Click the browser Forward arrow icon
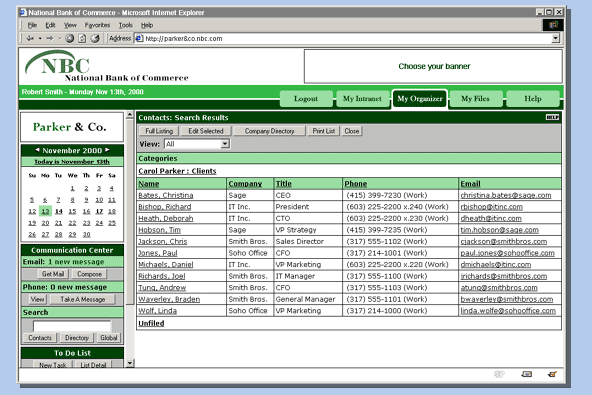This screenshot has width=592, height=395. tap(49, 38)
